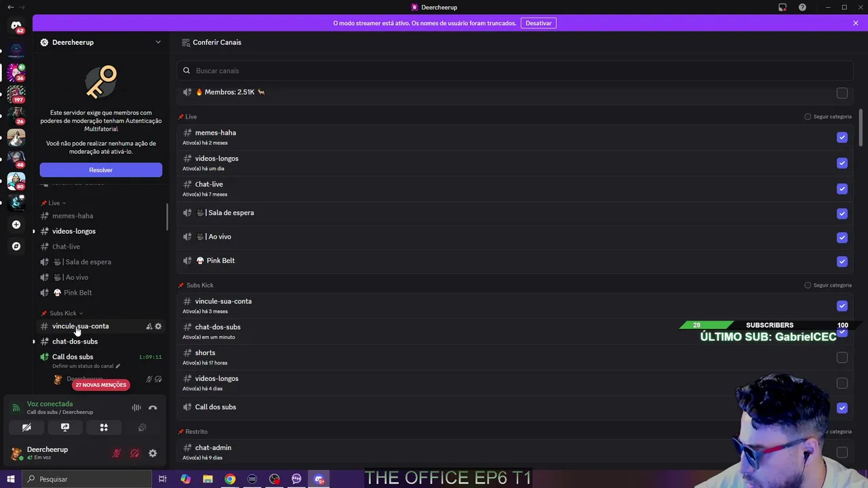Viewport: 868px width, 488px height.
Task: Open Call dos subs row in channel browser
Action: [515, 407]
